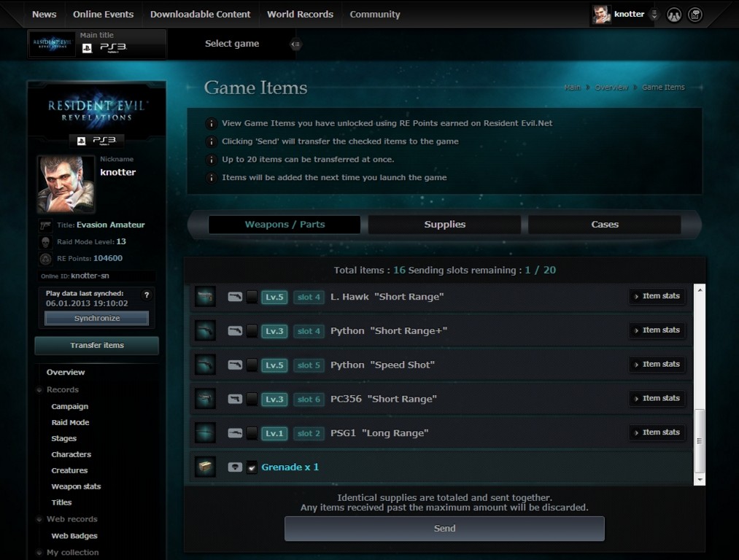Open the Overview breadcrumb link

(611, 87)
